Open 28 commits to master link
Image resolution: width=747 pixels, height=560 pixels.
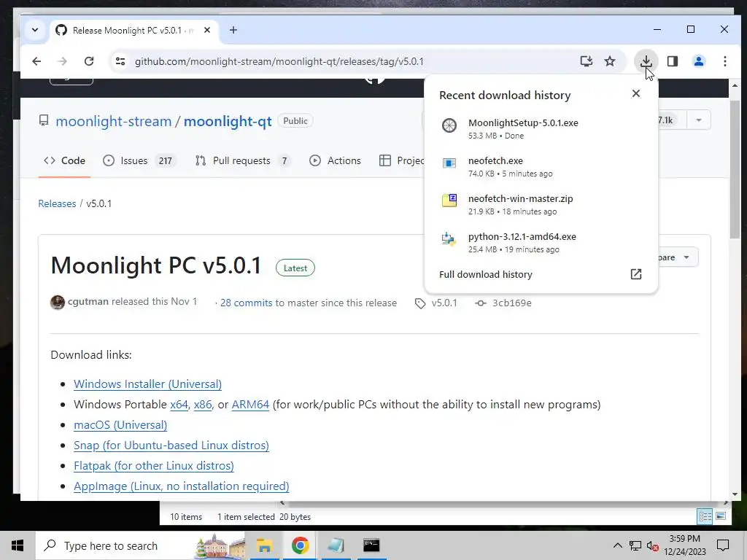point(247,303)
